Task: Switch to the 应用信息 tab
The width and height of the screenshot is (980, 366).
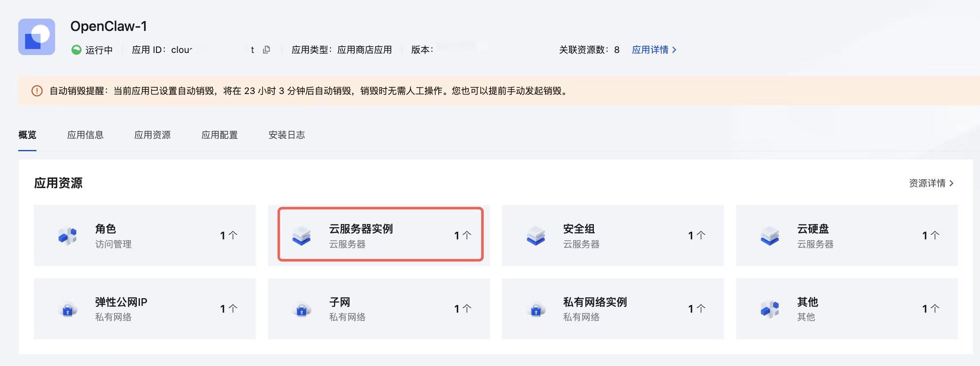Action: click(85, 135)
